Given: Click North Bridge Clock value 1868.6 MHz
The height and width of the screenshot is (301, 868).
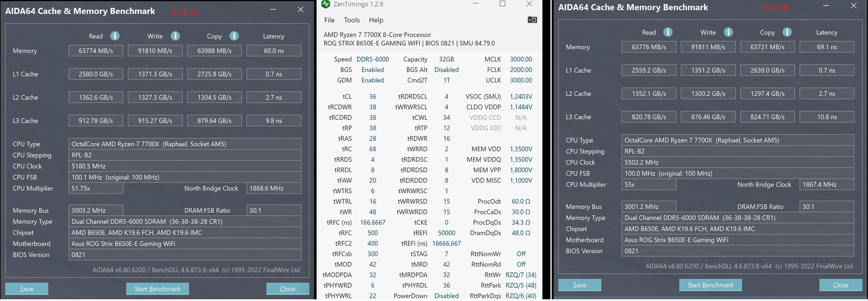Looking at the screenshot, I should click(274, 188).
